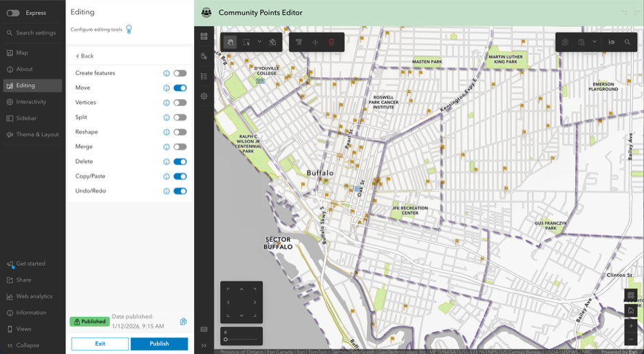Open the attributes form icon in edit toolbar

coord(299,42)
